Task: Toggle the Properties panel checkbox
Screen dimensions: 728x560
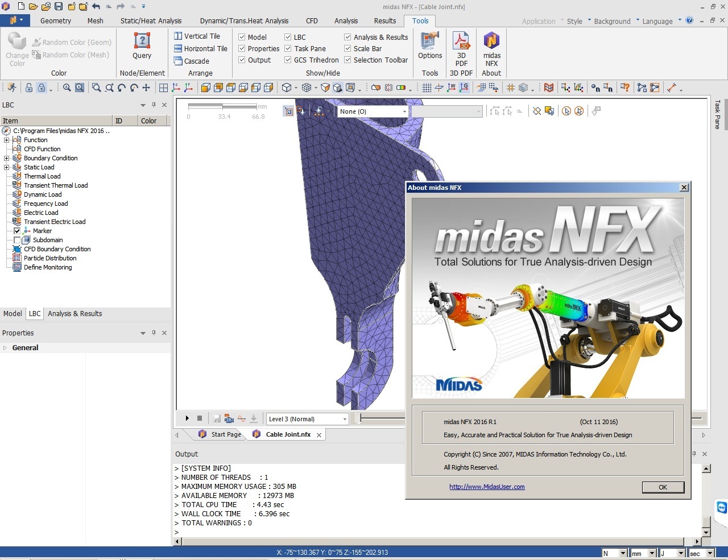Action: pyautogui.click(x=242, y=48)
